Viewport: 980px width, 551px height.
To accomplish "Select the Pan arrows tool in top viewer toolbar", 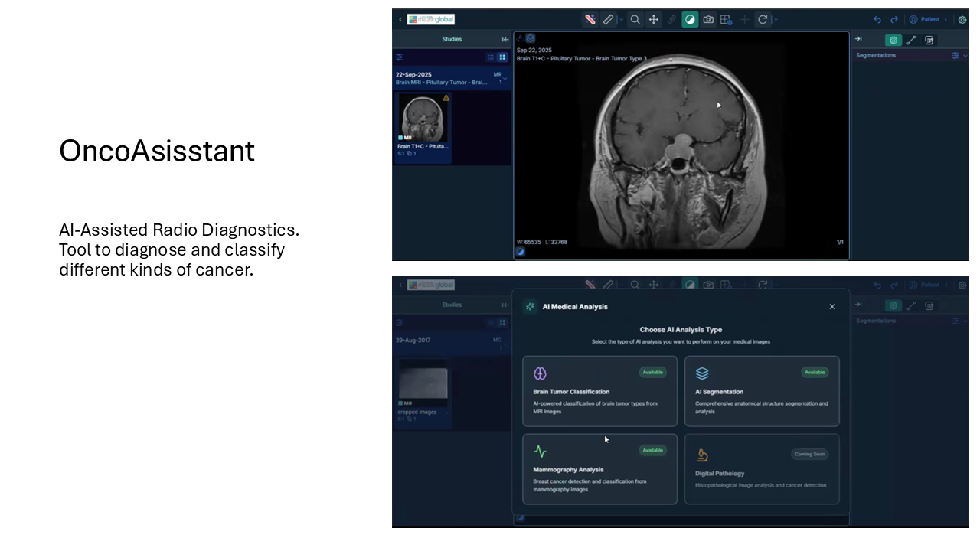I will point(654,20).
